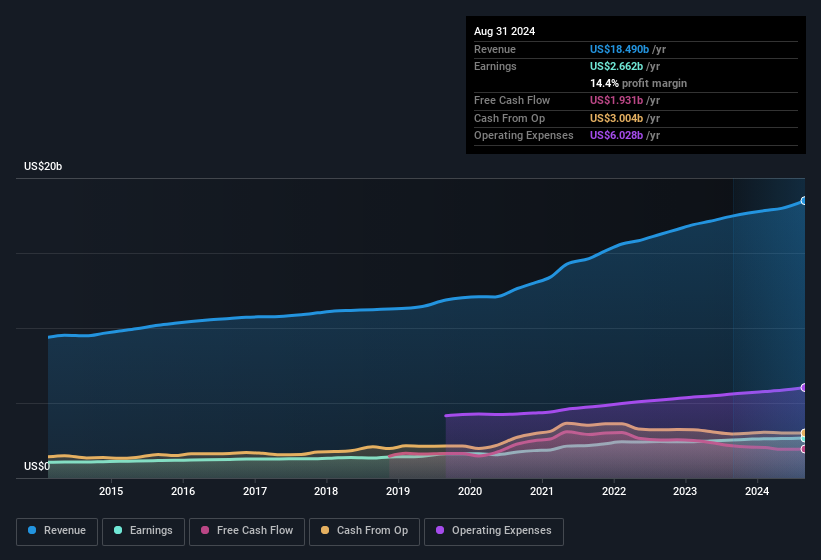Click the US$20b y-axis label
The height and width of the screenshot is (560, 821).
[x=43, y=167]
